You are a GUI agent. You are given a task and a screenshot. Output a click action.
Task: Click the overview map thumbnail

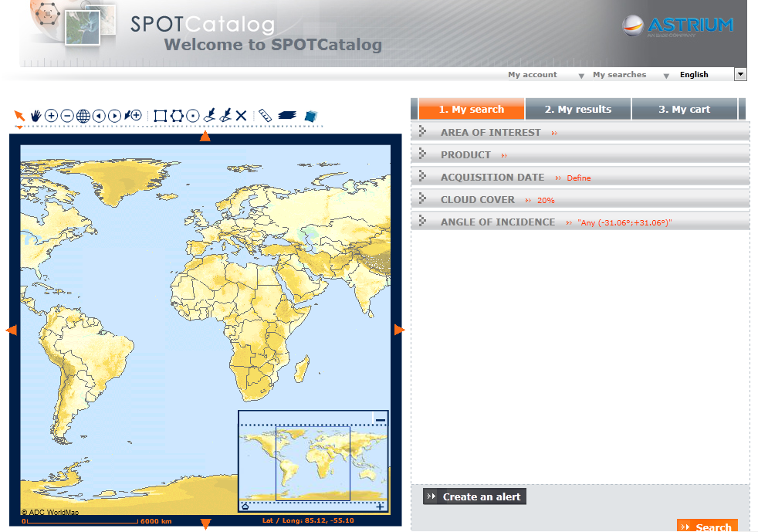313,463
